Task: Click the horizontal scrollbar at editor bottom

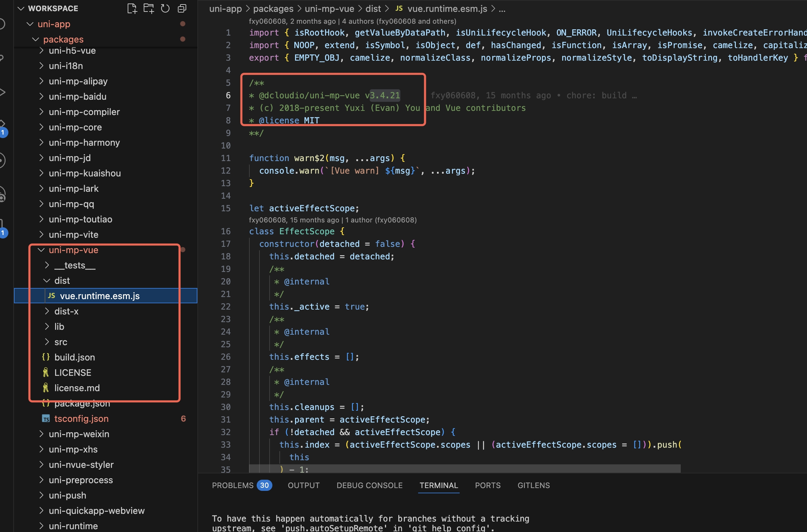Action: click(465, 468)
